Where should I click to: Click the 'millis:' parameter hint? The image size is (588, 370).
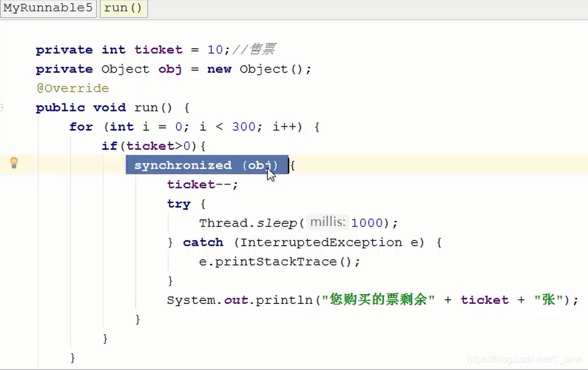click(x=328, y=222)
